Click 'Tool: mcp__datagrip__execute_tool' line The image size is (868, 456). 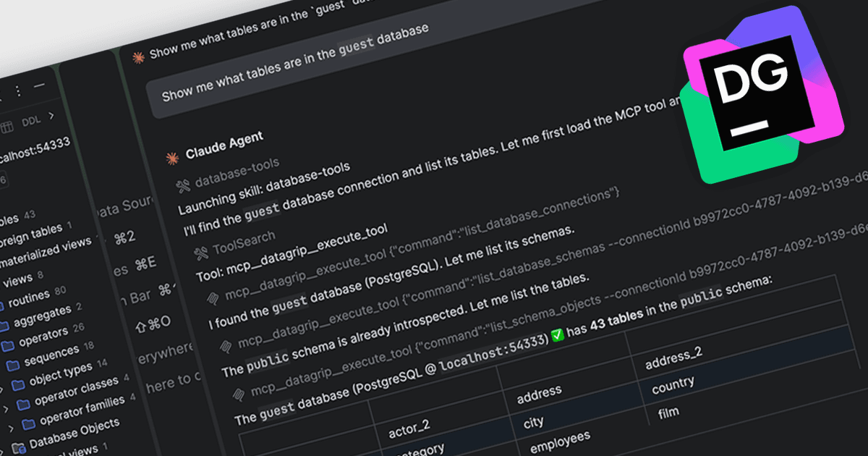pyautogui.click(x=292, y=253)
